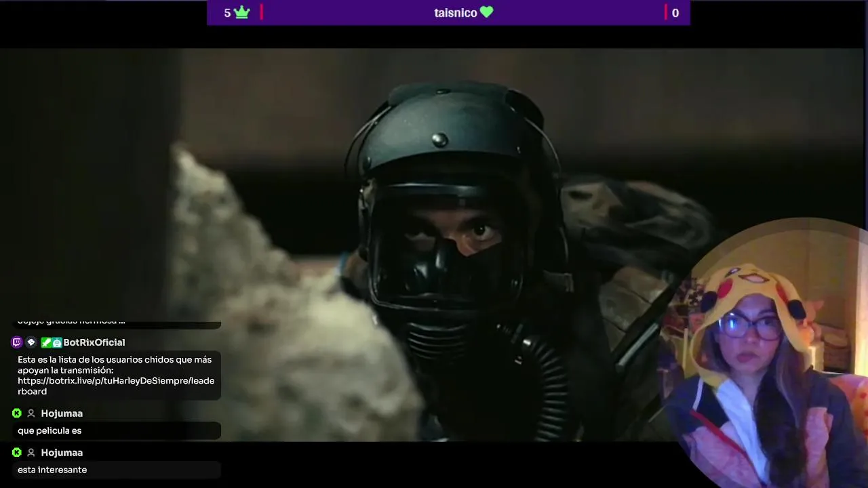Click Hojumaa name above 'esta interesante'

coord(62,453)
